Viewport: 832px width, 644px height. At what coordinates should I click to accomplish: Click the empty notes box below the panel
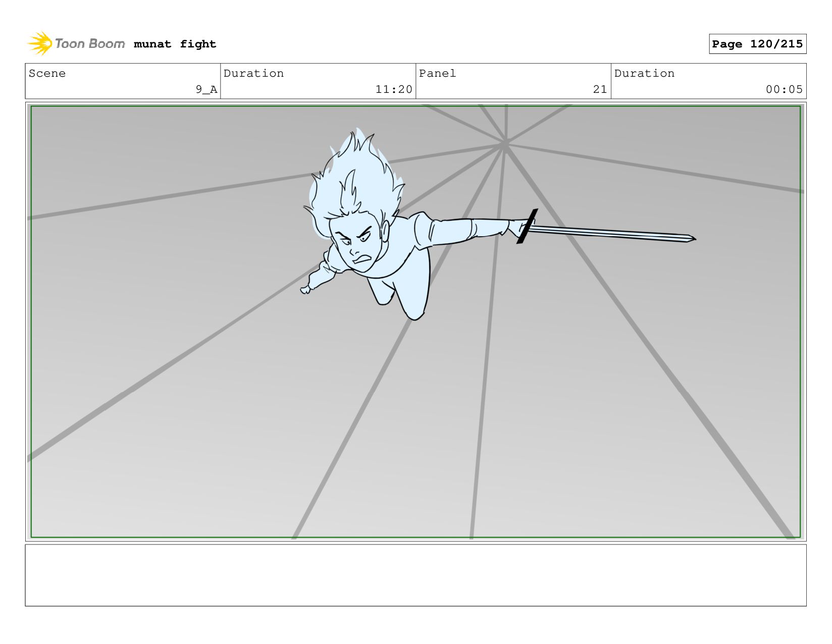tap(415, 575)
